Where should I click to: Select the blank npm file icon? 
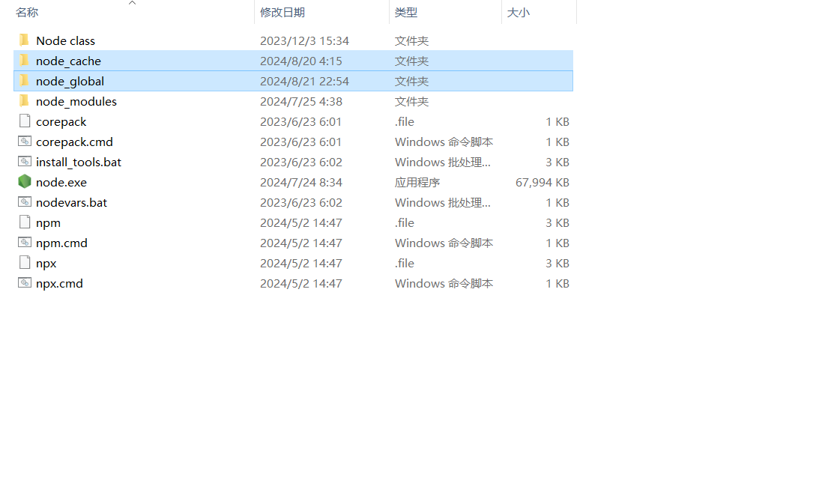click(x=25, y=222)
